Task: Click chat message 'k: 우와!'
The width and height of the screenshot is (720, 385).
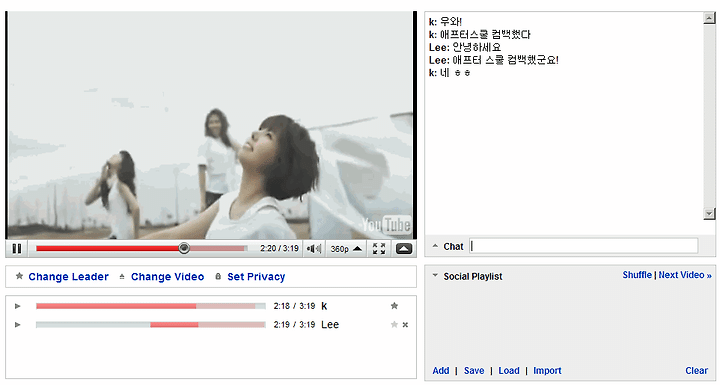Action: [445, 21]
